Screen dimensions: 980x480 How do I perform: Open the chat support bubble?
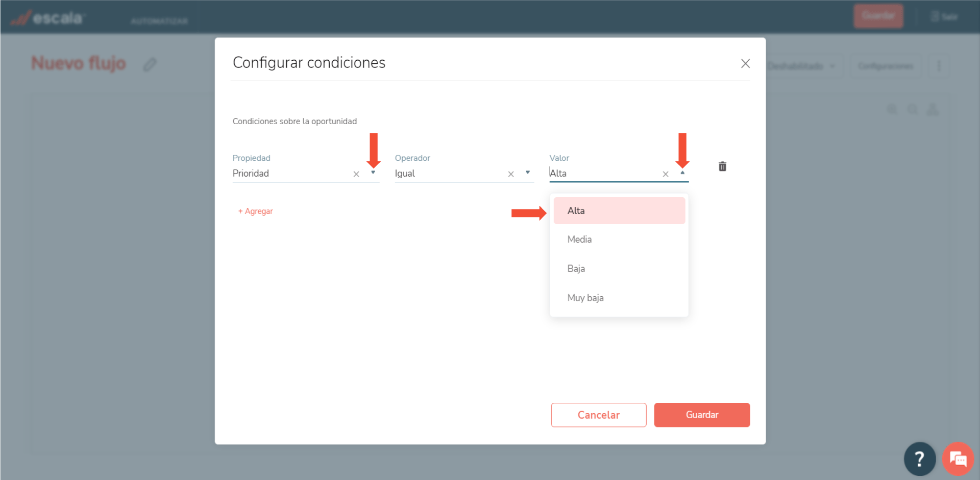pyautogui.click(x=958, y=459)
